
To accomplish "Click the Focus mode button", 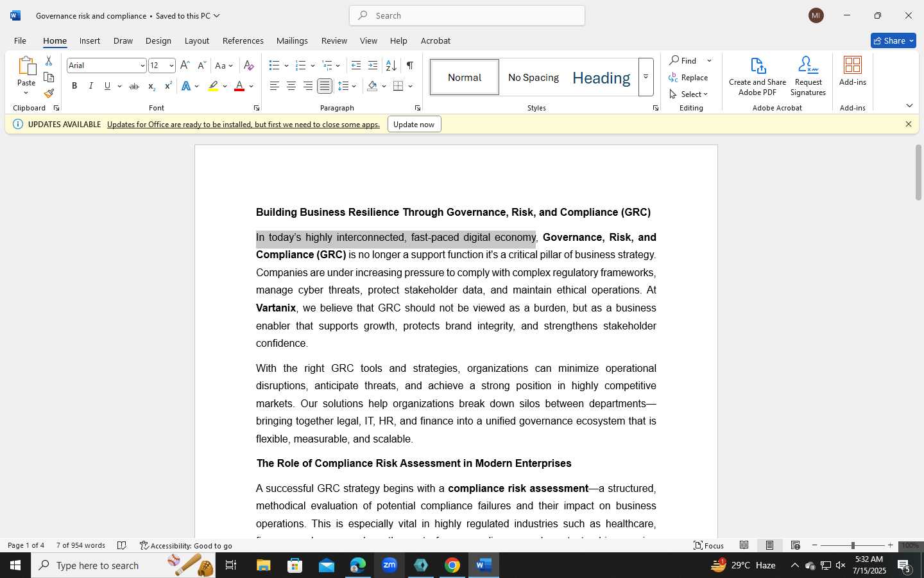I will pos(708,545).
